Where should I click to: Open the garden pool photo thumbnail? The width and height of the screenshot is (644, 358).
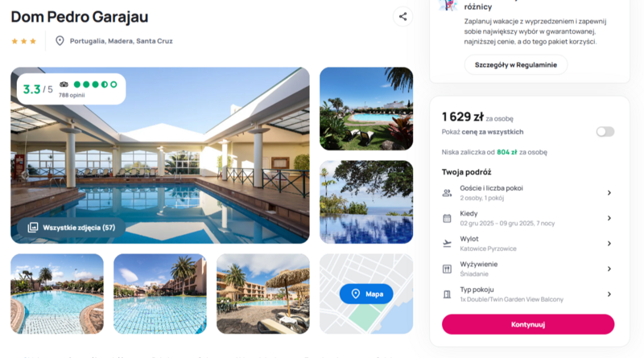click(366, 109)
